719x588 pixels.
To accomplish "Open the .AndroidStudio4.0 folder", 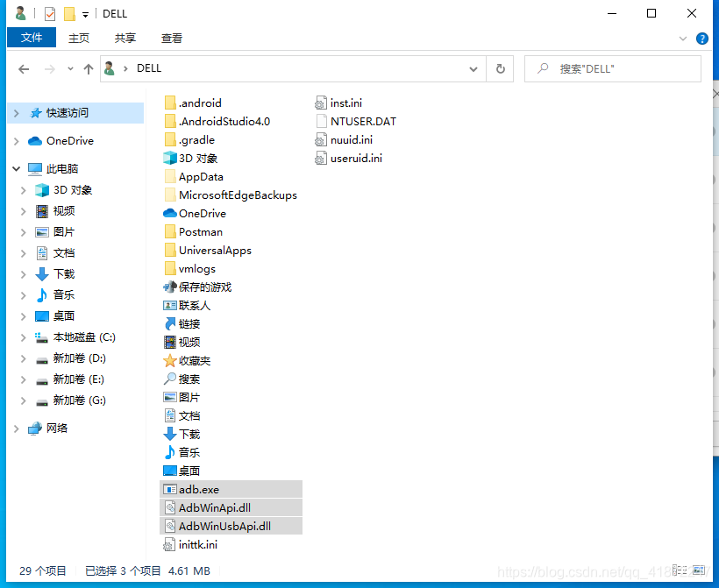I will (217, 121).
